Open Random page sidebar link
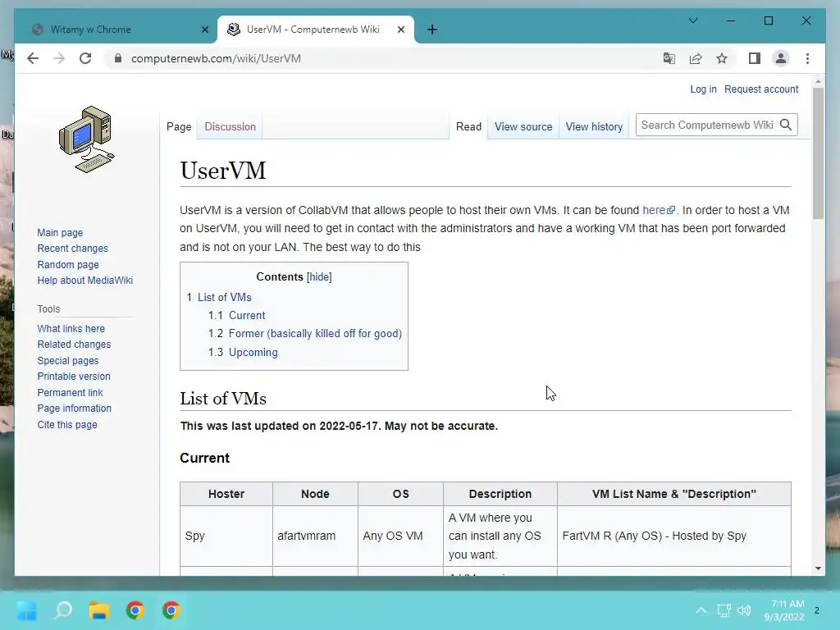 68,265
